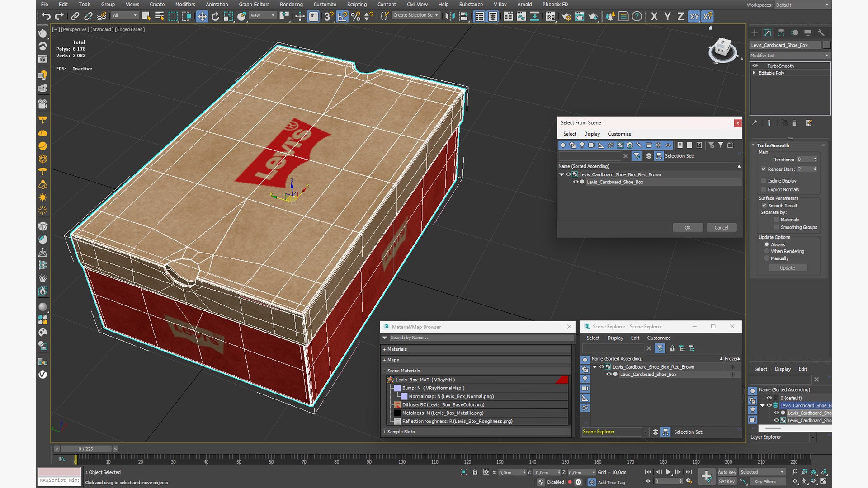Check Separate by Materials
Image resolution: width=868 pixels, height=488 pixels.
point(777,220)
